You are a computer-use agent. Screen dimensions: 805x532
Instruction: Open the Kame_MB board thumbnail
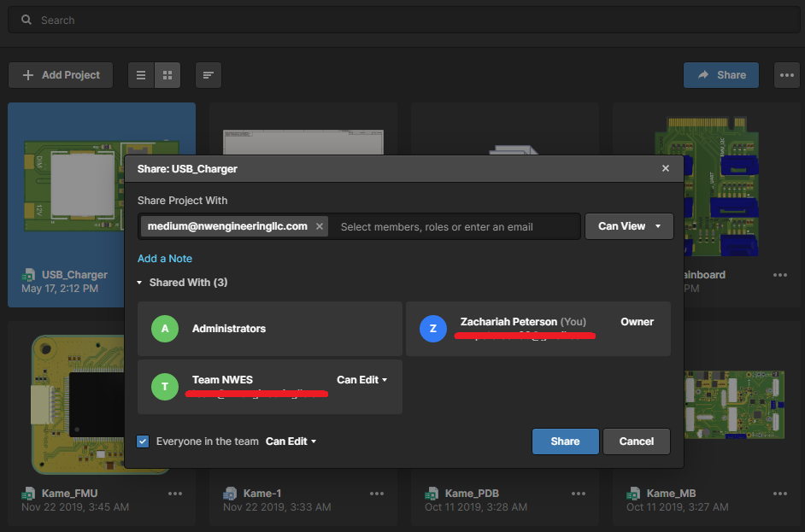click(735, 405)
